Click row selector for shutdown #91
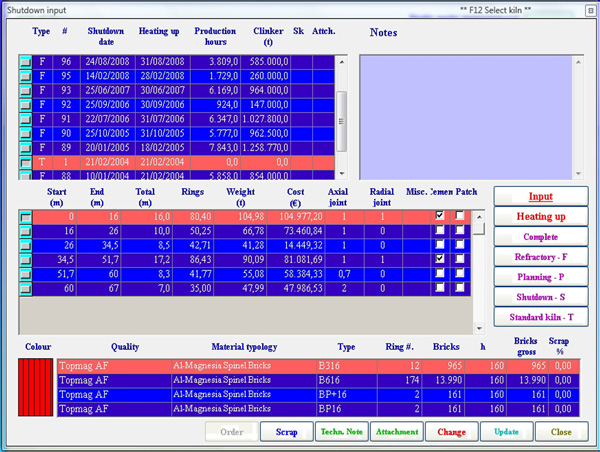The image size is (600, 452). 26,119
